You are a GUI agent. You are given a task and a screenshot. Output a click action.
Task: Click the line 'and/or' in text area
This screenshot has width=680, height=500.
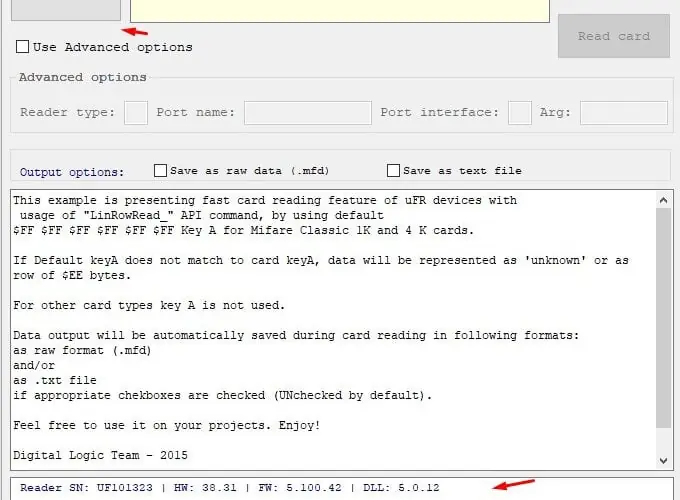tap(34, 366)
